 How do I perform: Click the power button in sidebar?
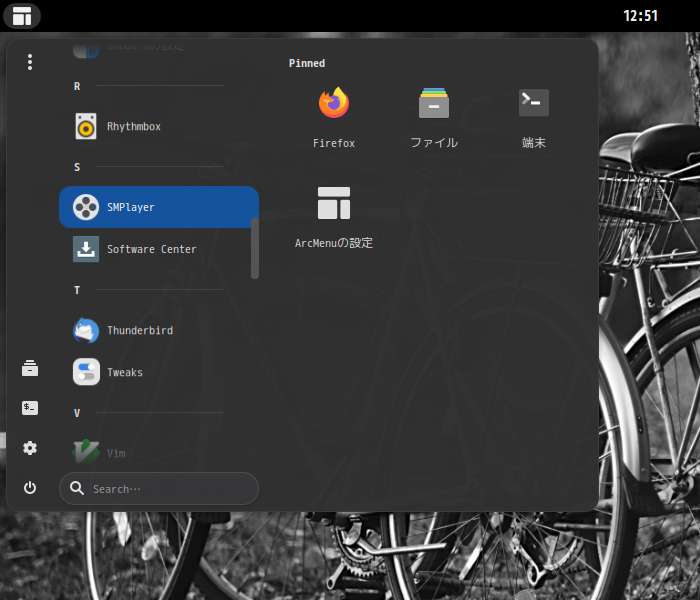(x=30, y=488)
